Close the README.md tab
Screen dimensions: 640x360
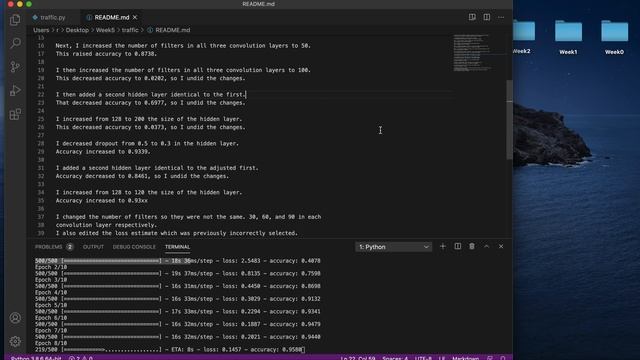pos(135,18)
